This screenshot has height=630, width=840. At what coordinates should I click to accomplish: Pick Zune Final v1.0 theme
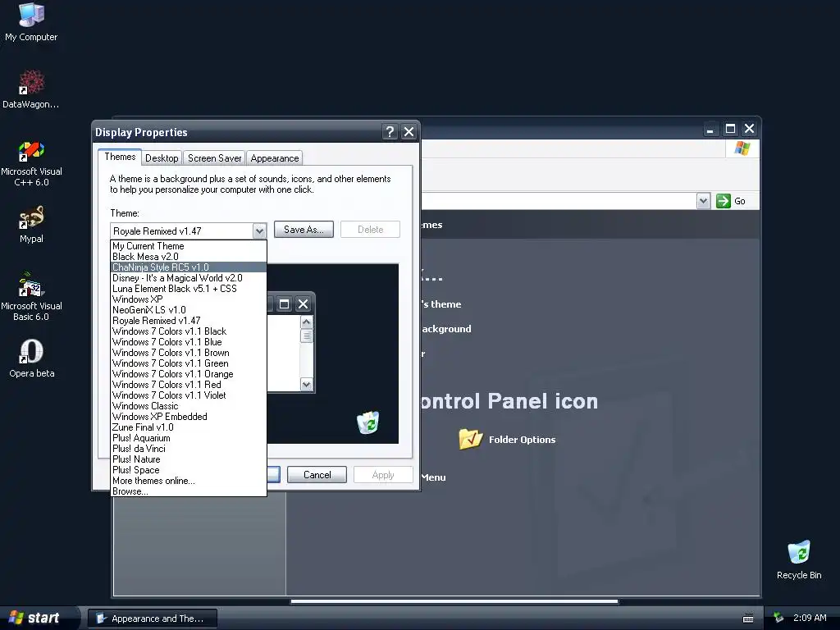[189, 427]
